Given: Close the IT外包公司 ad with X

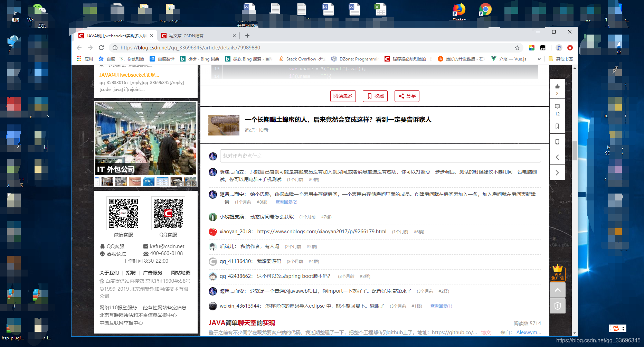Looking at the screenshot, I should (x=194, y=184).
